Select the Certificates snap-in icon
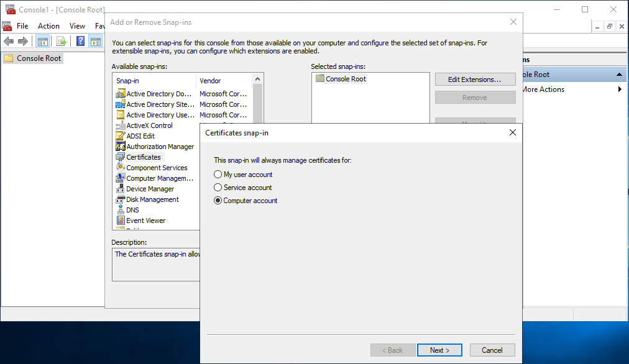629x364 pixels. point(121,157)
